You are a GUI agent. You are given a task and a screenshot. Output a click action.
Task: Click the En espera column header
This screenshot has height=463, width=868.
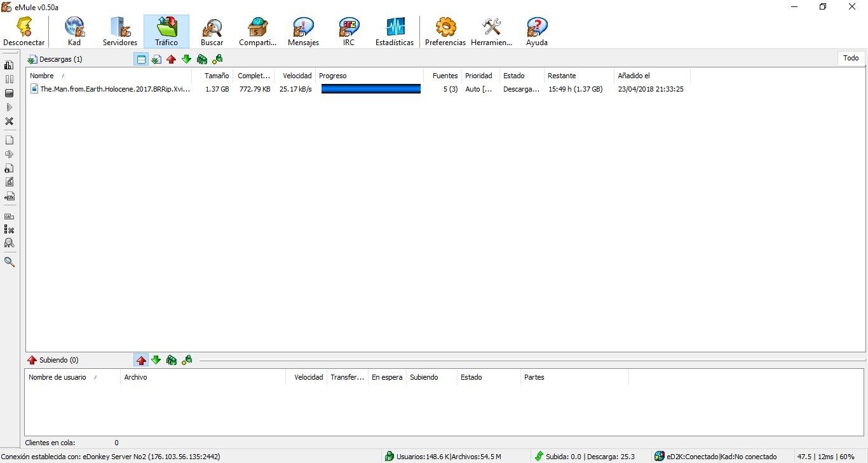(x=387, y=377)
